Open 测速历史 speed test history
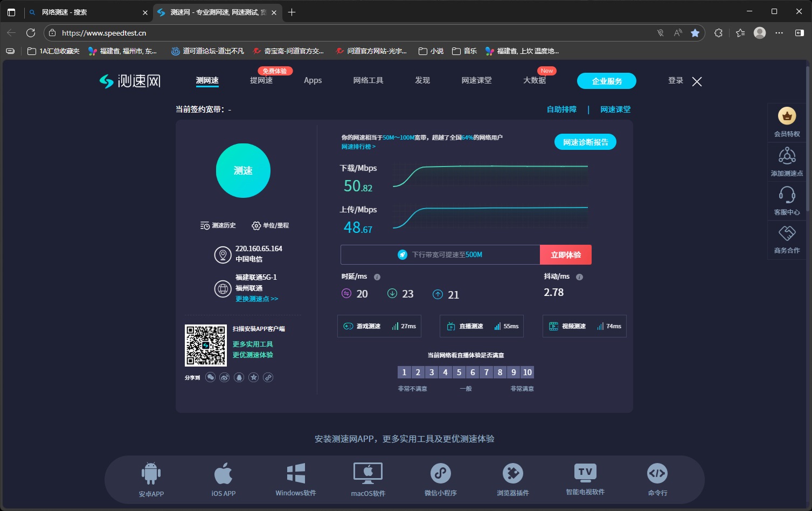 click(218, 225)
